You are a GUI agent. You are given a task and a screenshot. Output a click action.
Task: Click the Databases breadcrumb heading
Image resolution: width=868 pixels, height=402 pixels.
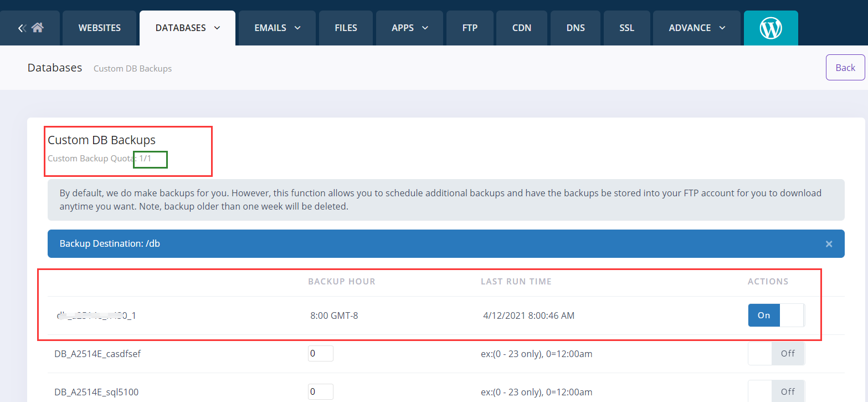point(55,68)
